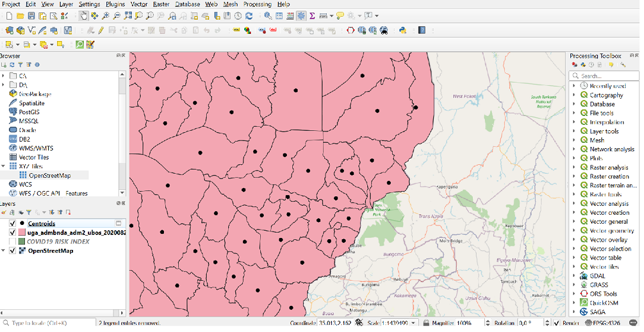Open the Statistical Summary sigma tool
The height and width of the screenshot is (332, 644).
(312, 15)
